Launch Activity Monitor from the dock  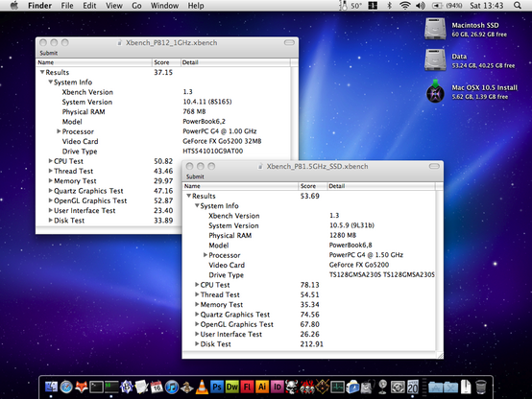click(337, 387)
